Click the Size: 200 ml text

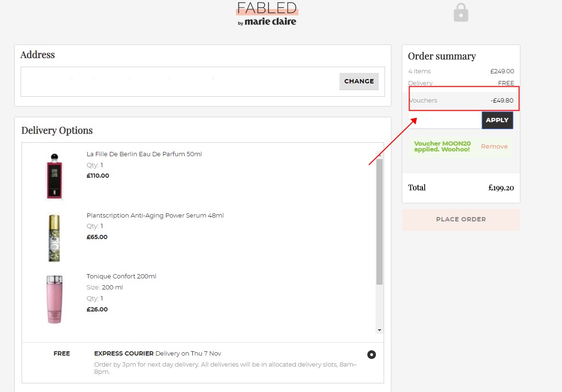[x=105, y=288]
